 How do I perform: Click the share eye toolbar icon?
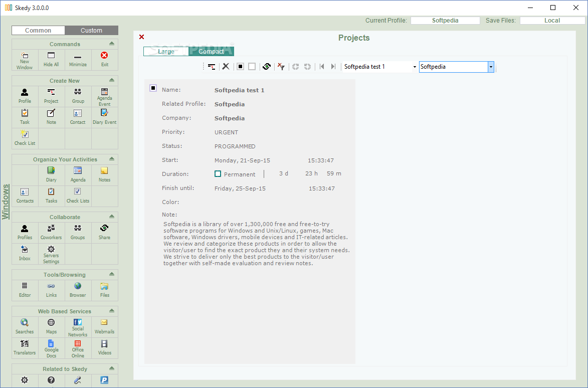[x=267, y=66]
